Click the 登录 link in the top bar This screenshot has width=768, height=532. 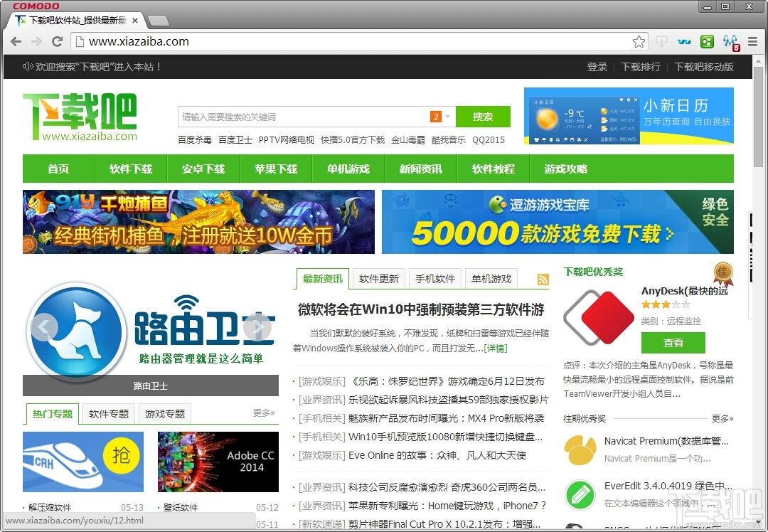pyautogui.click(x=597, y=67)
